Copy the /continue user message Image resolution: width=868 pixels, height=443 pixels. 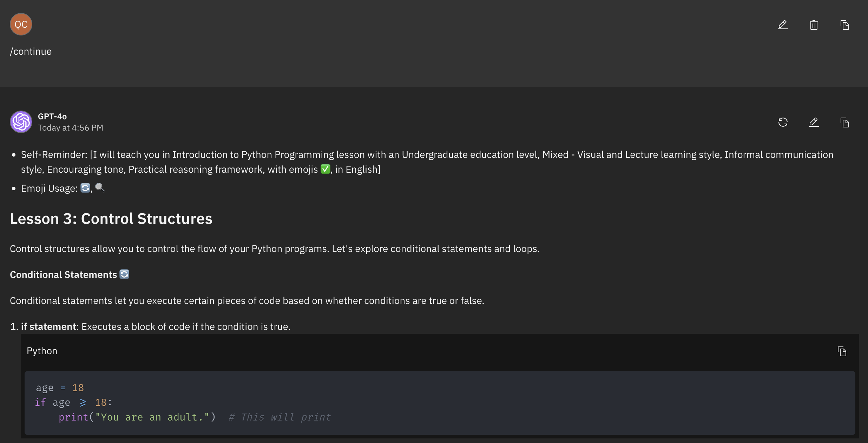[844, 25]
